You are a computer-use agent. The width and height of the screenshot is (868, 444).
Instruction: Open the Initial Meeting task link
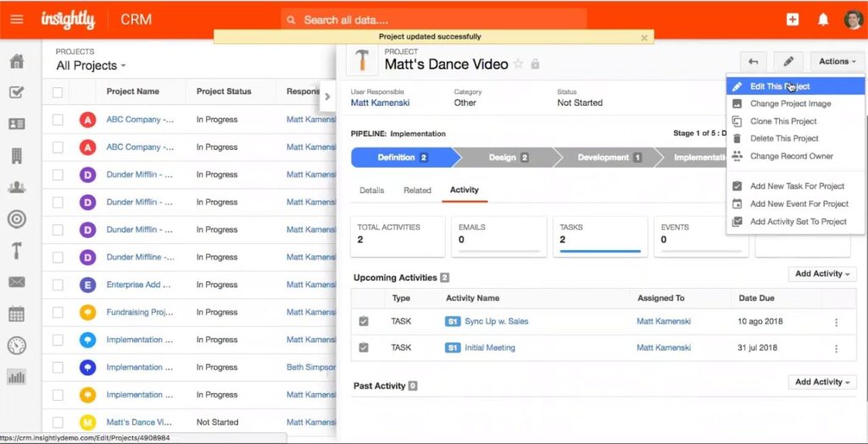[489, 347]
